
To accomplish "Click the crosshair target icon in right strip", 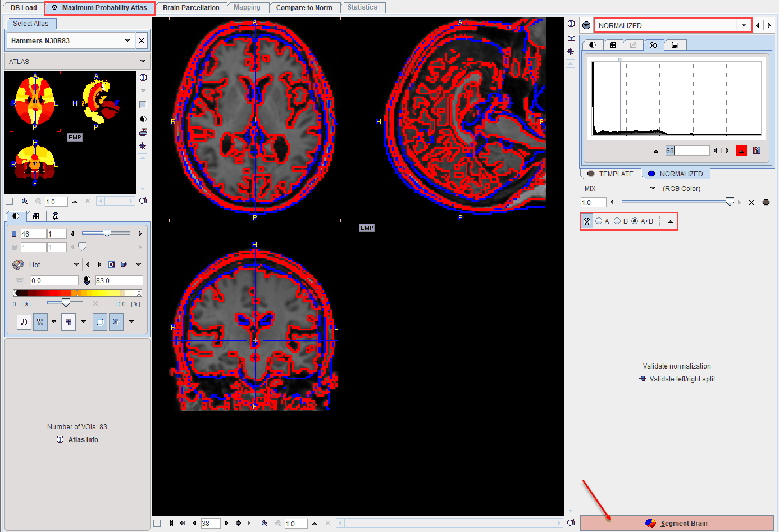I will 571,51.
